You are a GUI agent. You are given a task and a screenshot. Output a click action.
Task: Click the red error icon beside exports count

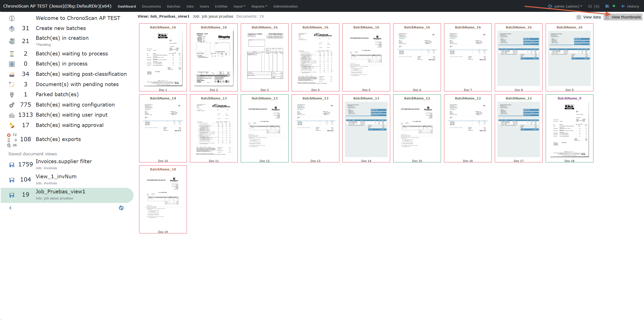[x=9, y=135]
